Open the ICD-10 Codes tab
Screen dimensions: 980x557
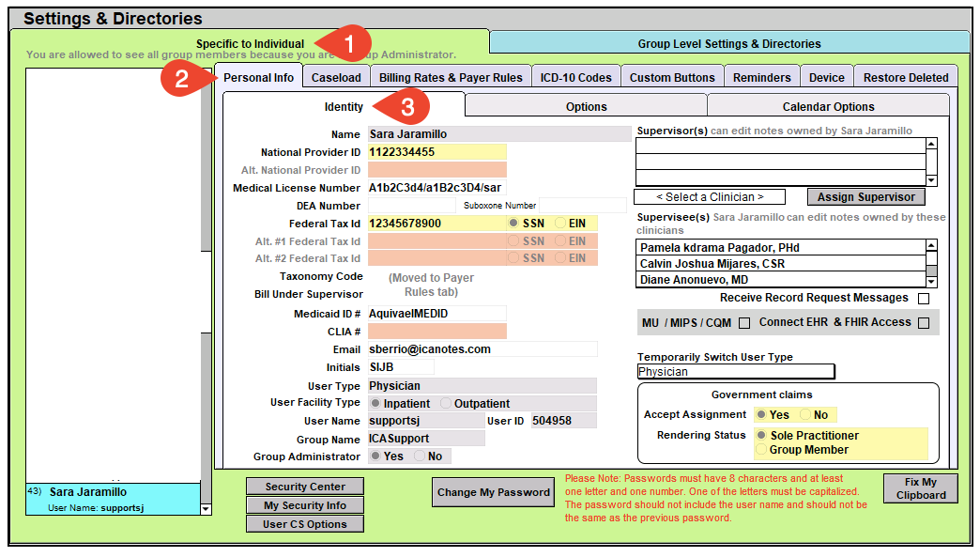[x=575, y=78]
